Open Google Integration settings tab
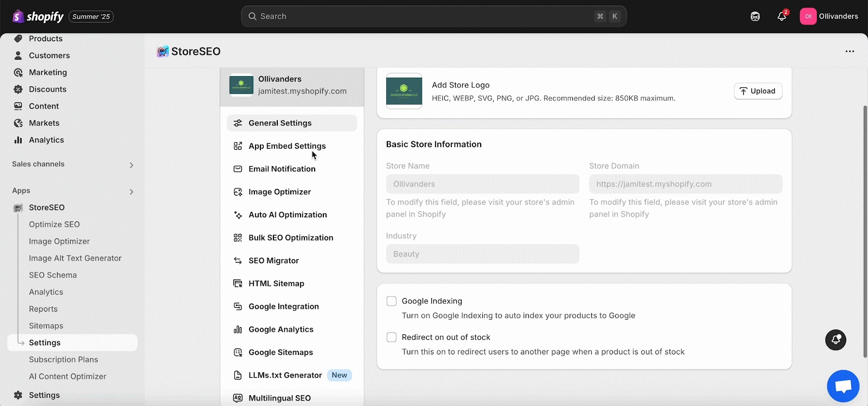Screen dimensions: 868x406 (x=292, y=307)
